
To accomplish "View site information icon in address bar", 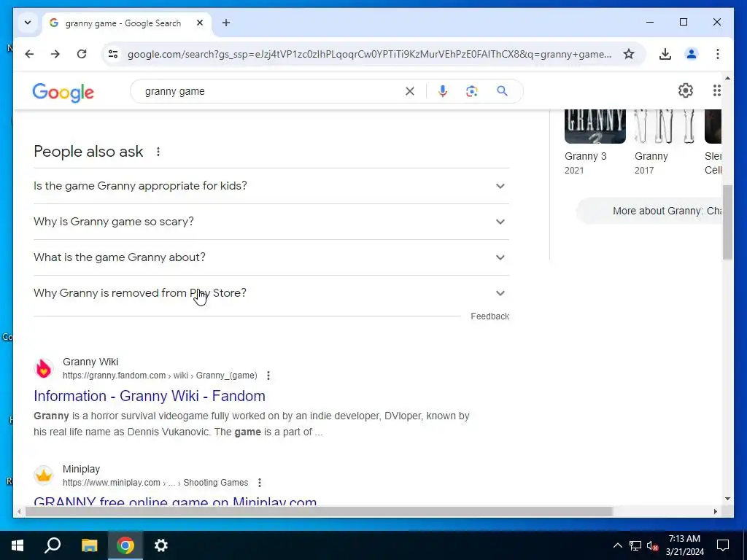I will click(x=113, y=54).
